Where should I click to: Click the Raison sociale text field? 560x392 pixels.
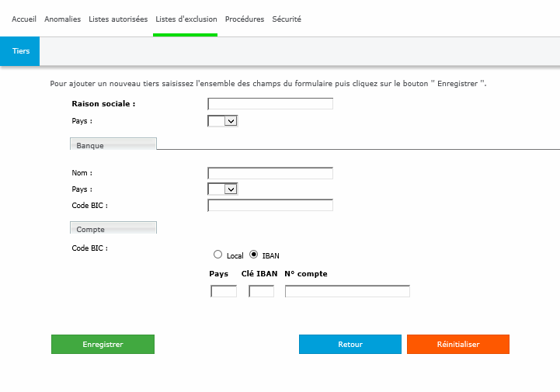270,104
